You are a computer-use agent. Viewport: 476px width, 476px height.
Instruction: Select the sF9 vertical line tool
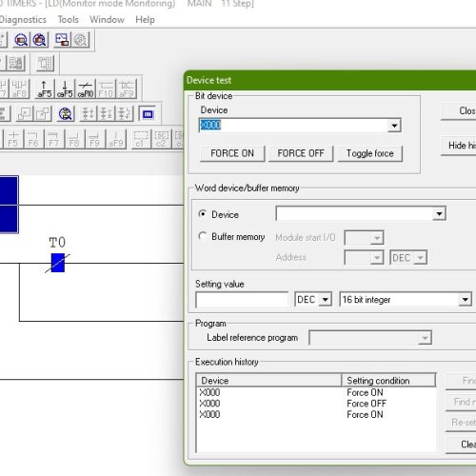pyautogui.click(x=116, y=139)
